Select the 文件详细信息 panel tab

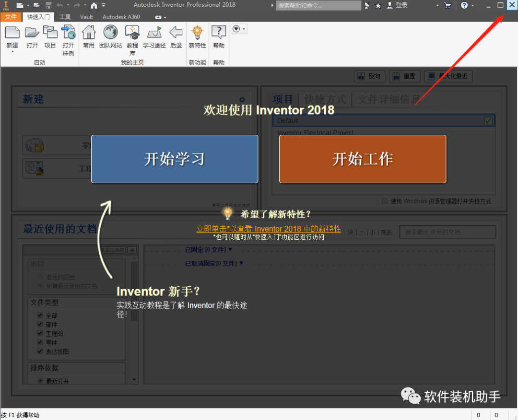389,99
